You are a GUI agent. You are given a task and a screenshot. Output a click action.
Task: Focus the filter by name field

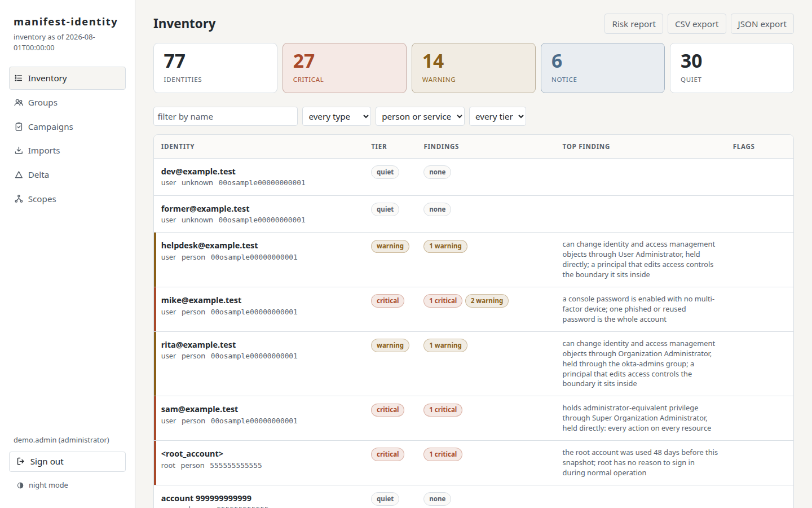[226, 116]
